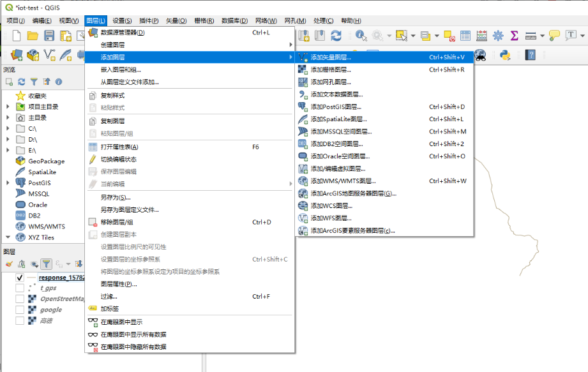Expand the C:\ drive node

(8, 128)
